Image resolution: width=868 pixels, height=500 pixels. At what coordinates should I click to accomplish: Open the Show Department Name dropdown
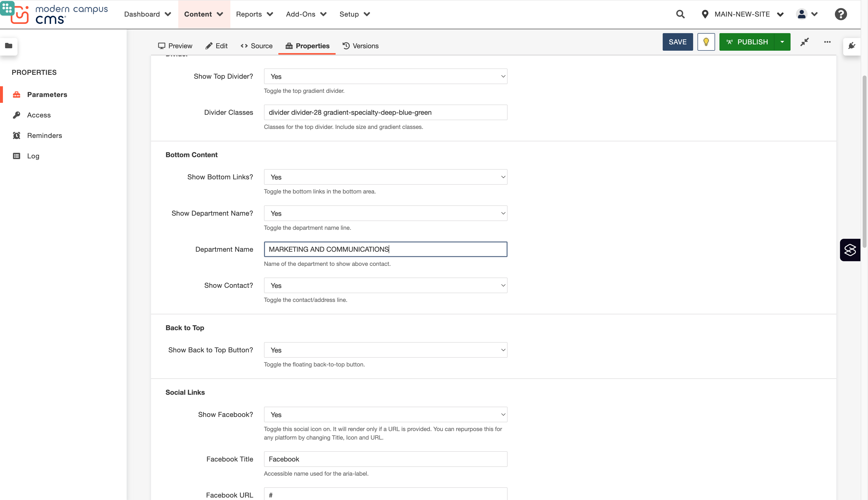coord(386,213)
